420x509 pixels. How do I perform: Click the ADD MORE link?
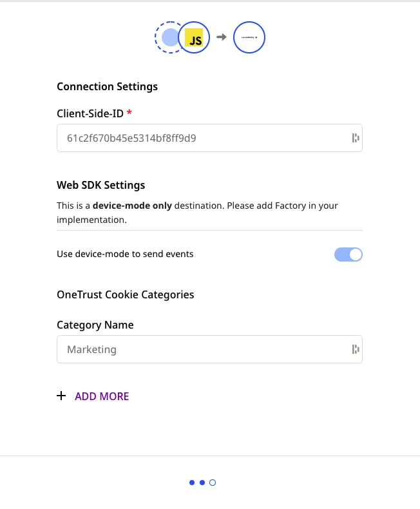[x=102, y=396]
